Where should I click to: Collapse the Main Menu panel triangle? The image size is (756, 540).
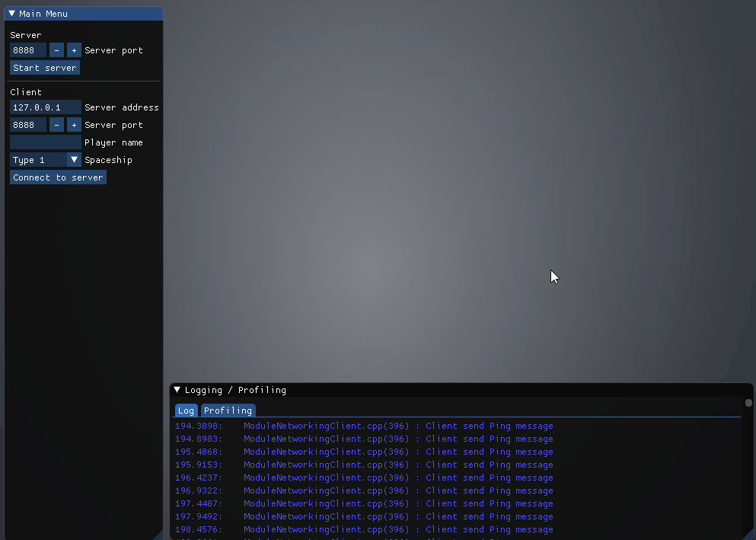(12, 14)
